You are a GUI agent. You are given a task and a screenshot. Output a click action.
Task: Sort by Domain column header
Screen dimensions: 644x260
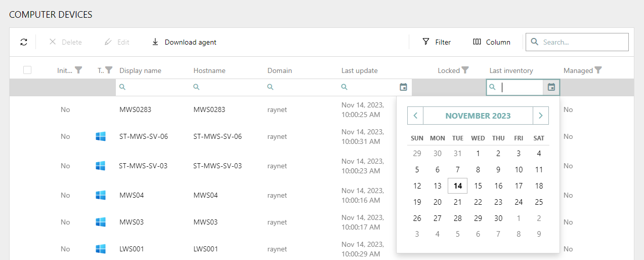(280, 70)
